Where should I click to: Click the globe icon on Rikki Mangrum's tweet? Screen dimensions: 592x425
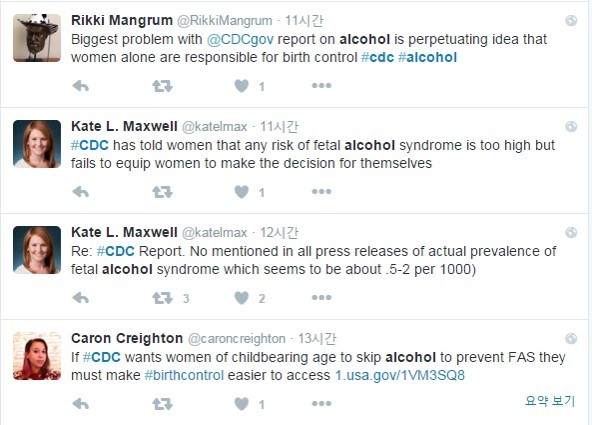point(571,20)
